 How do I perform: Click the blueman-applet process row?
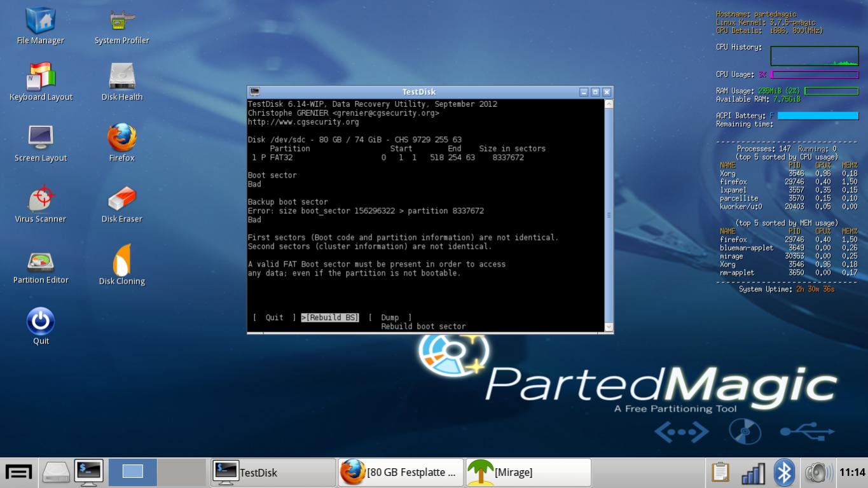pos(789,247)
